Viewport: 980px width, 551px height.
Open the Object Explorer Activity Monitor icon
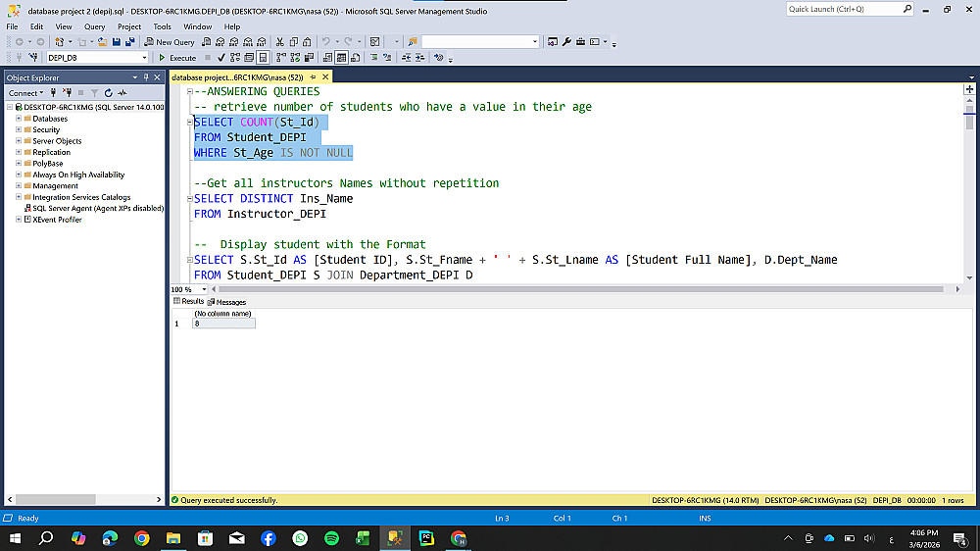pyautogui.click(x=122, y=93)
